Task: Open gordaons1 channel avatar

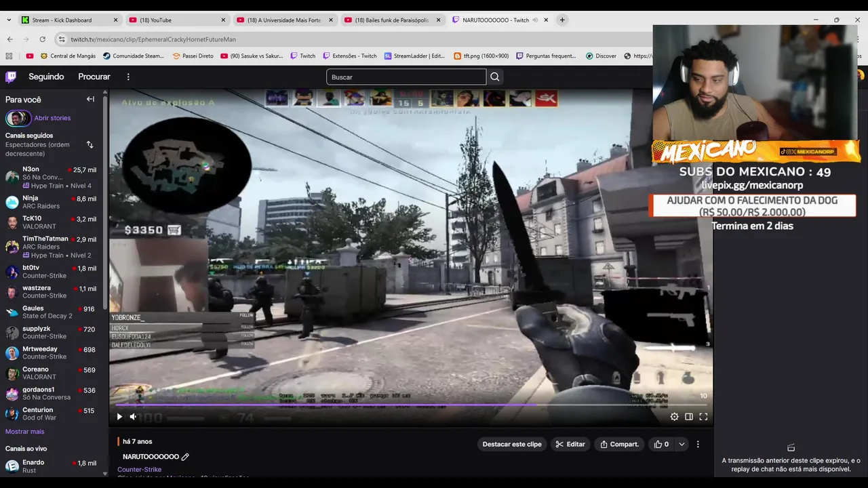Action: (x=12, y=394)
